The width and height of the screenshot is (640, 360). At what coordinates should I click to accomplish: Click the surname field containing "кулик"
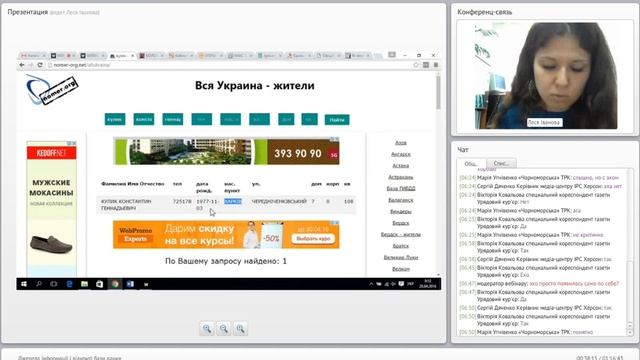(x=115, y=120)
